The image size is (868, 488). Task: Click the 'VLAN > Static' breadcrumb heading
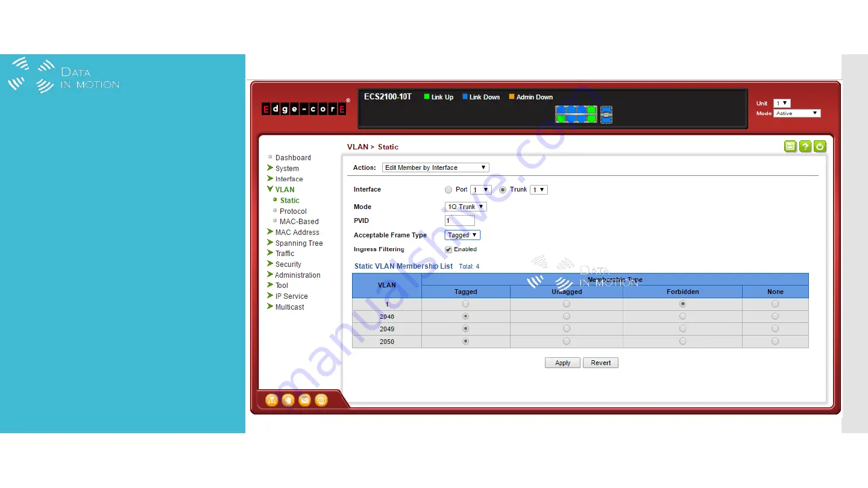point(373,147)
